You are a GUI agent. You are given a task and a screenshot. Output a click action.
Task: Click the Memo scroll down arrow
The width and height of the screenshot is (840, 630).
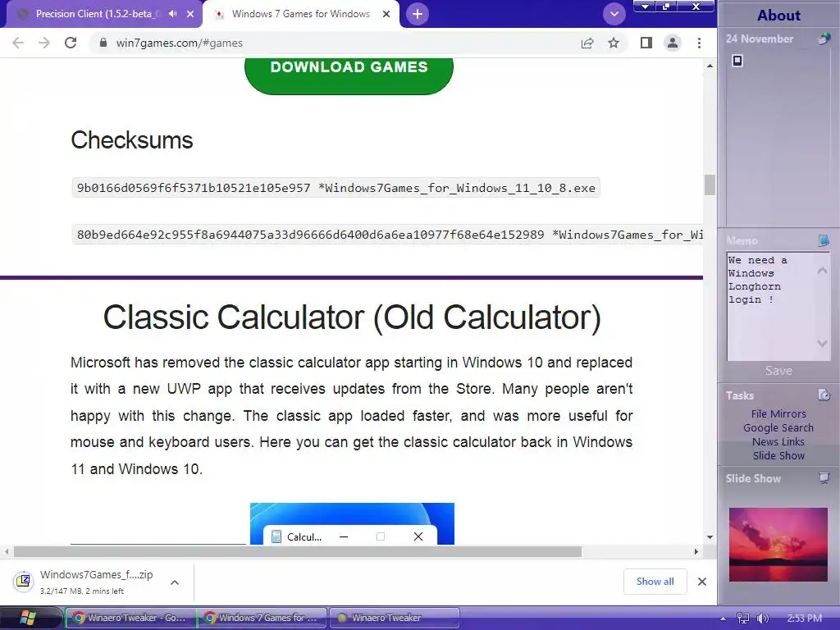[822, 343]
